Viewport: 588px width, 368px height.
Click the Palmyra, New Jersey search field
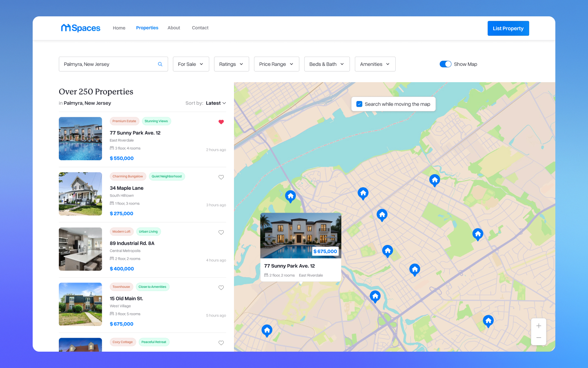[x=113, y=64]
